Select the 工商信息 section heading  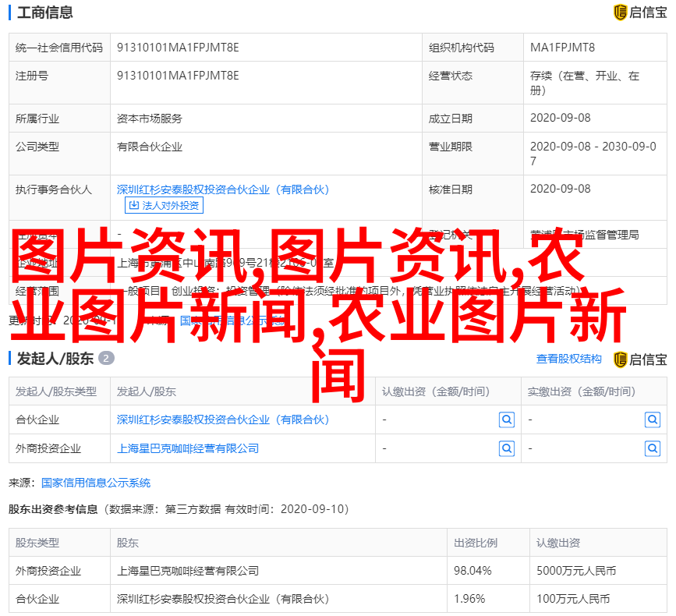click(x=45, y=12)
